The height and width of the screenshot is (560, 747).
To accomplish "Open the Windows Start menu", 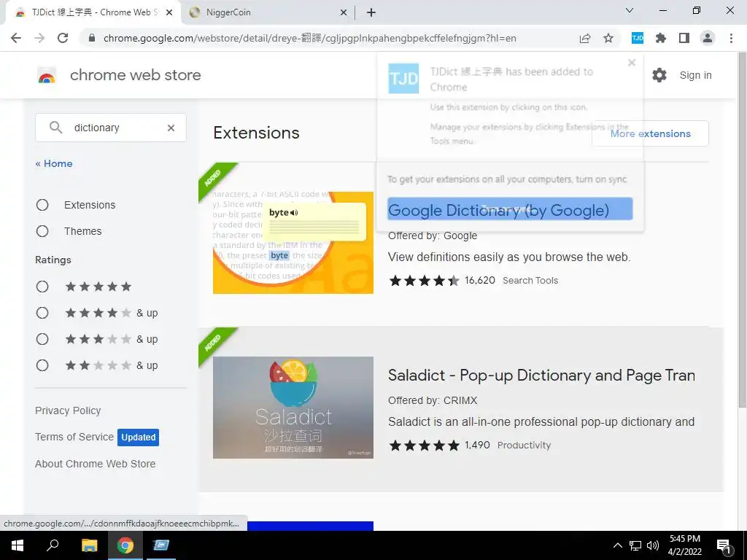I will pyautogui.click(x=18, y=545).
